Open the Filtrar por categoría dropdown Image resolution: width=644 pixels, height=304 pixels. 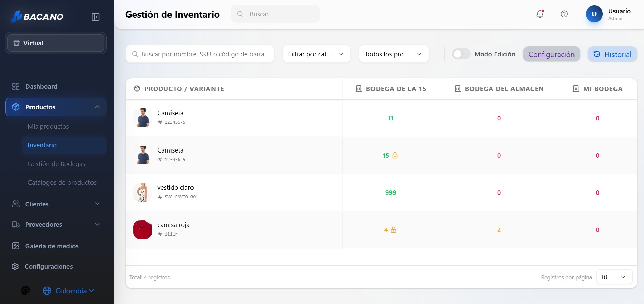316,54
